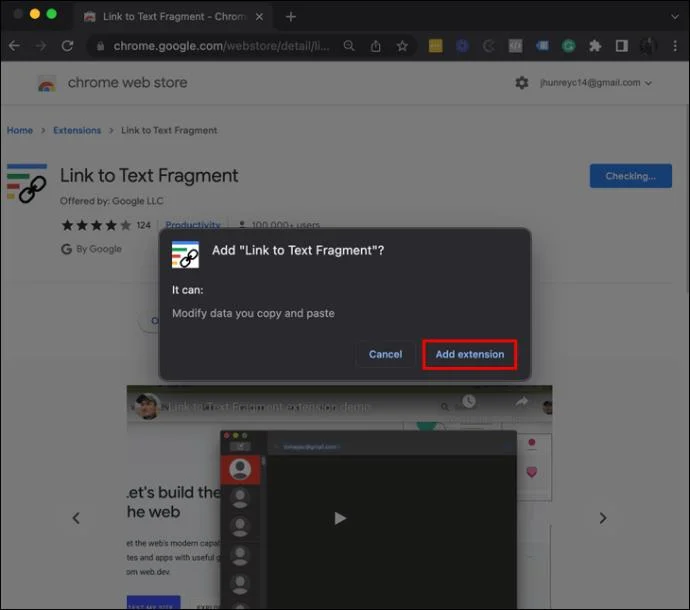Open the yellow extension icon in toolbar
This screenshot has width=690, height=610.
(435, 46)
